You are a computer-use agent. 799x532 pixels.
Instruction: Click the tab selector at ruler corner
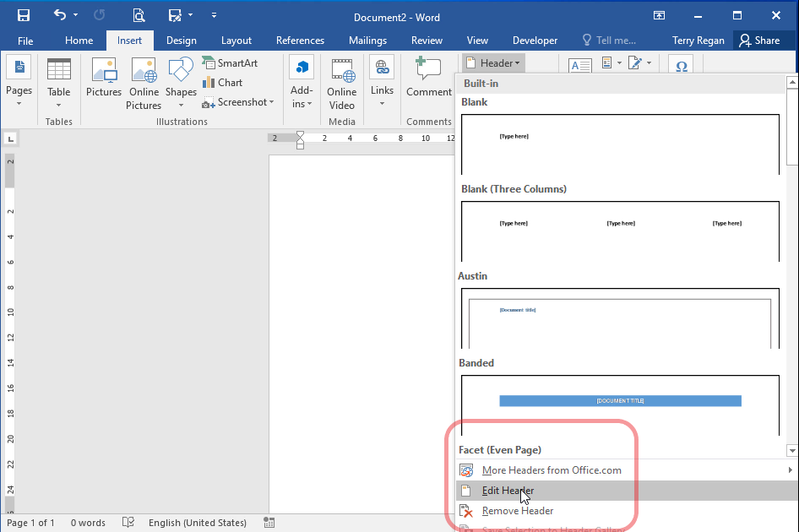click(x=11, y=138)
